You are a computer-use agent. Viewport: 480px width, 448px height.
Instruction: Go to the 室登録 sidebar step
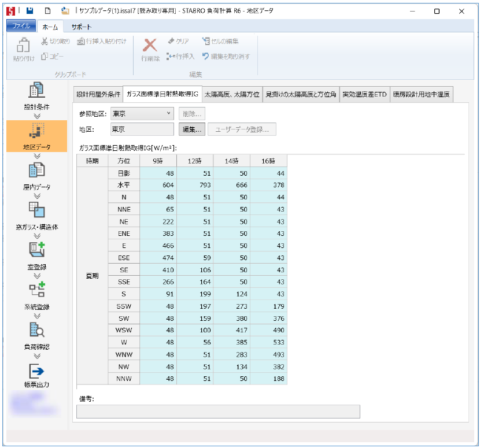pyautogui.click(x=37, y=255)
